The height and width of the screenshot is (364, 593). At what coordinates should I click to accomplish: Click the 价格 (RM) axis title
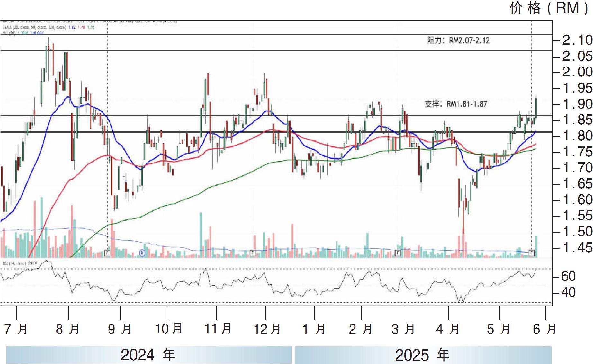point(550,8)
